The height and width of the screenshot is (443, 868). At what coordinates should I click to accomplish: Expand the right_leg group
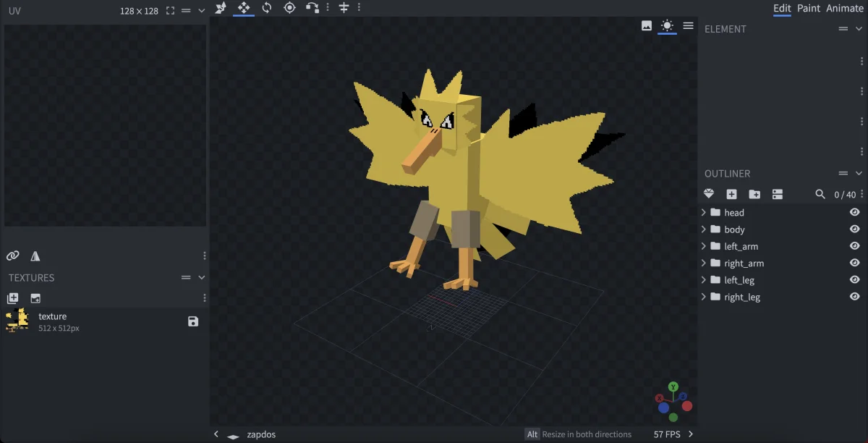tap(704, 297)
